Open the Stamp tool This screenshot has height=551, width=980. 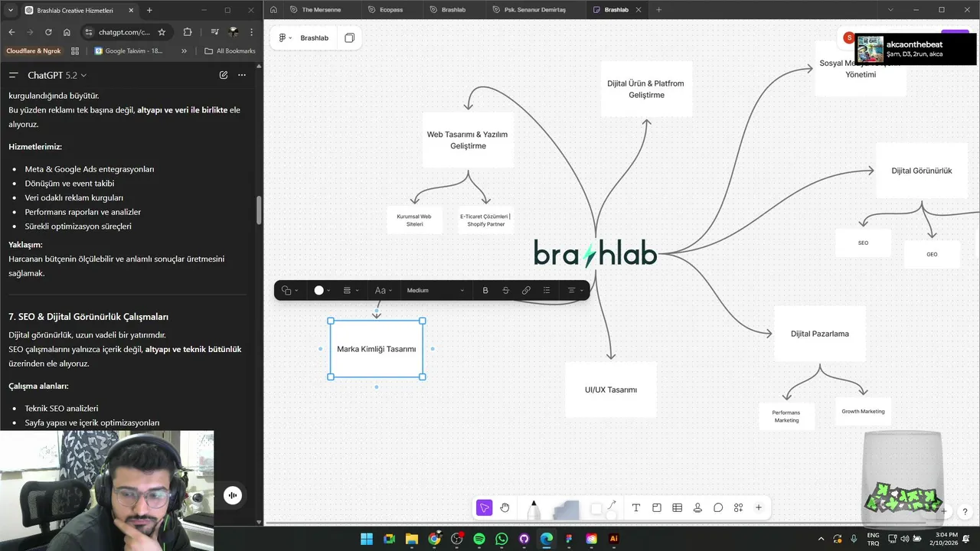[x=697, y=507]
